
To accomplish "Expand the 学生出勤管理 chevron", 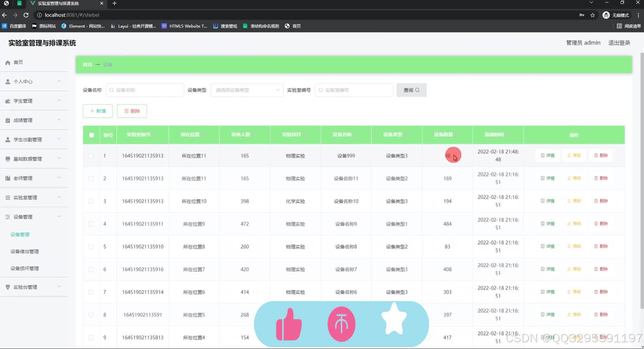I will (x=59, y=139).
